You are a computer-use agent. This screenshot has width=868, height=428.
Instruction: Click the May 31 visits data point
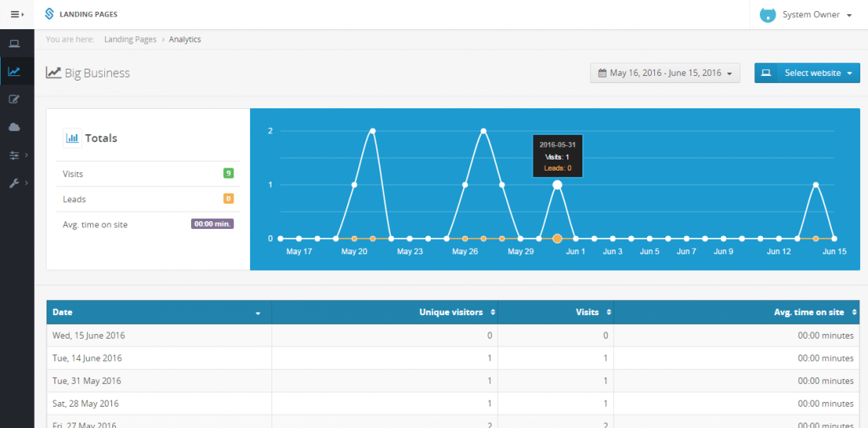click(557, 185)
